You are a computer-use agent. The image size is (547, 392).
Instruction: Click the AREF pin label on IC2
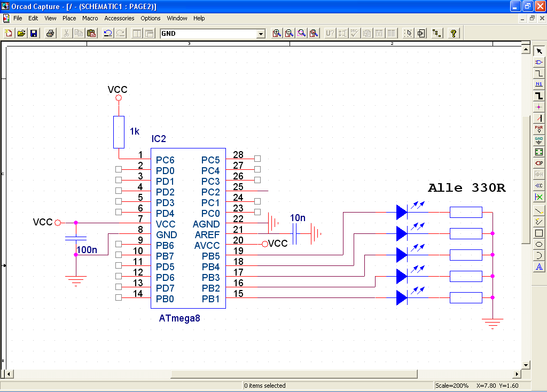tap(207, 234)
